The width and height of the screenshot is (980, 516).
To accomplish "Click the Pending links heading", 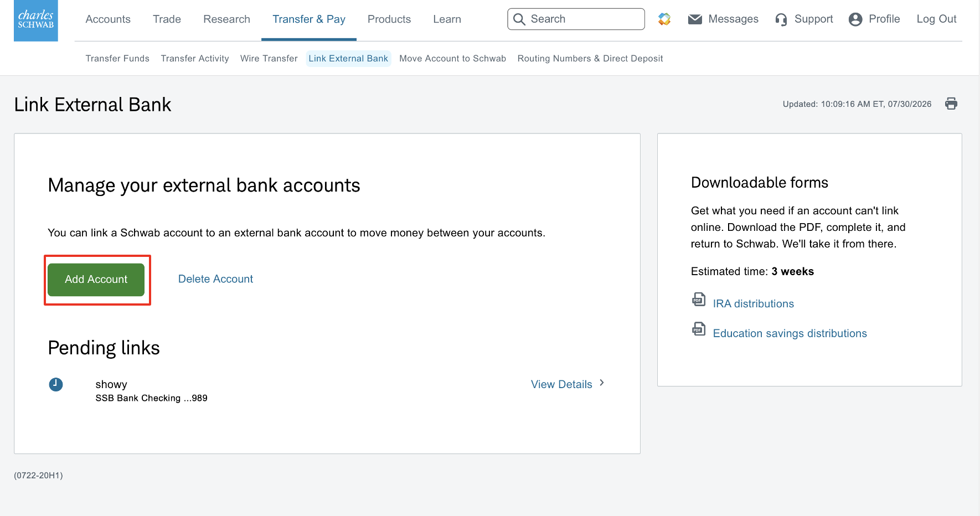I will (x=104, y=348).
